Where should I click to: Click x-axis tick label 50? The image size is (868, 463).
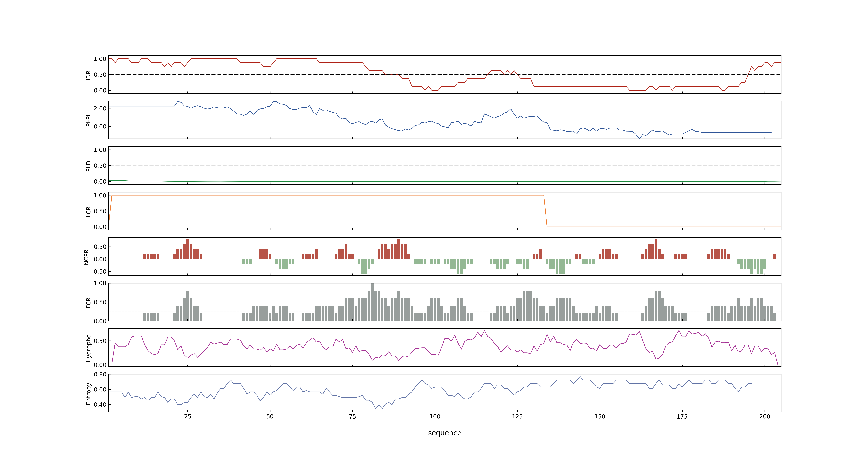coord(270,416)
